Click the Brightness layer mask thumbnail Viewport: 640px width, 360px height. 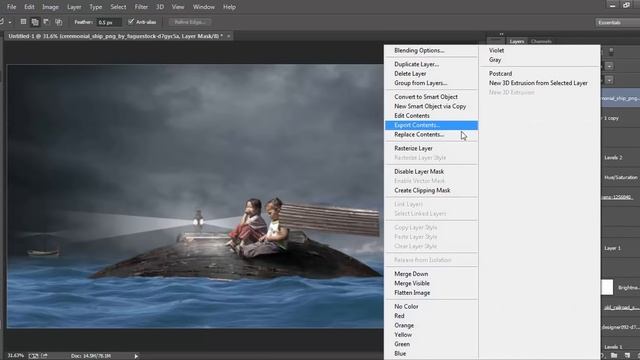tap(607, 287)
